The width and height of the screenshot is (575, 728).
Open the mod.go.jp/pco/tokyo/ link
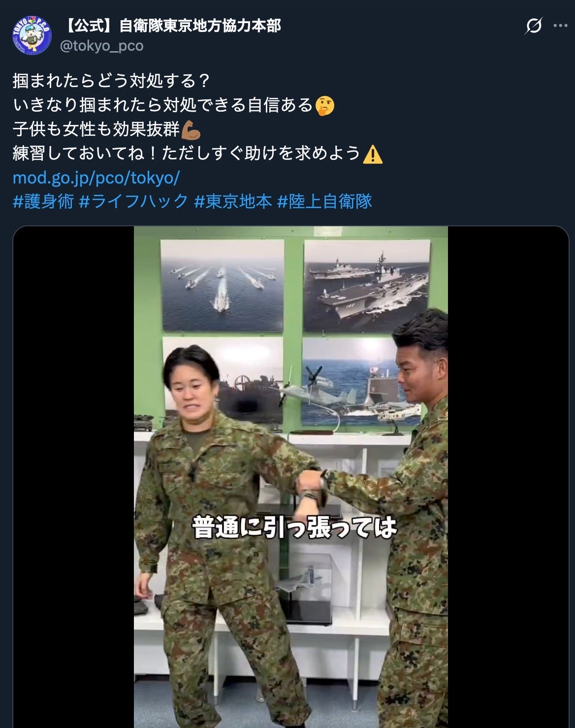pos(96,178)
